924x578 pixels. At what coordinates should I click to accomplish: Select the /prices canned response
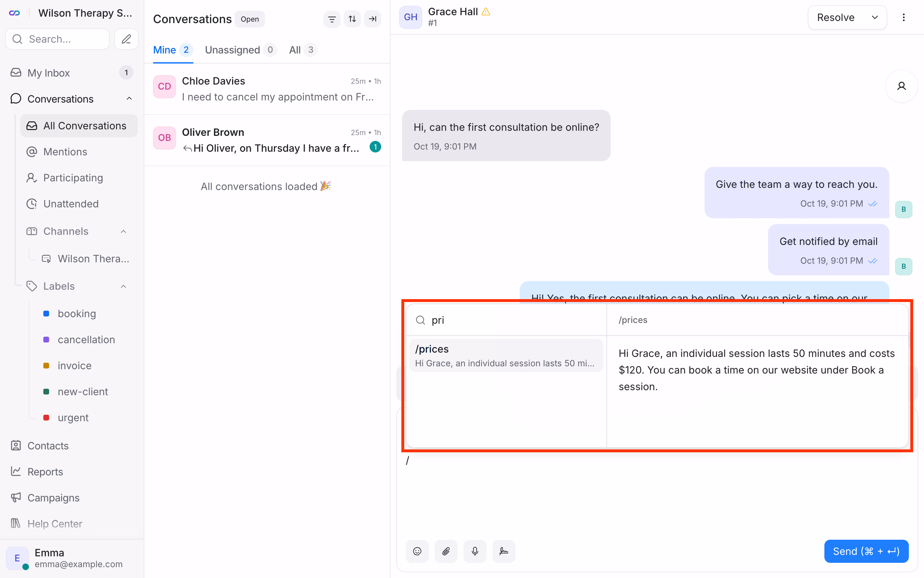pyautogui.click(x=506, y=355)
